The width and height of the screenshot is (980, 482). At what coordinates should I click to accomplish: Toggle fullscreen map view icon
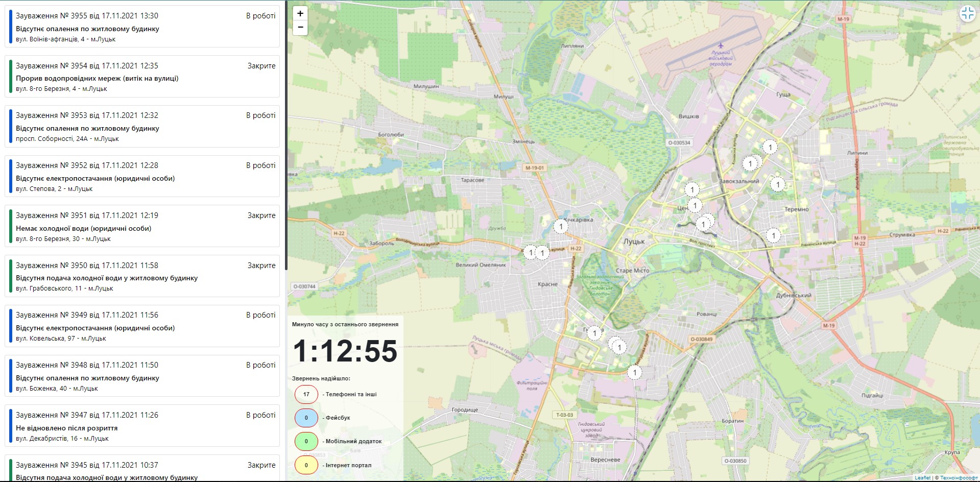[967, 13]
